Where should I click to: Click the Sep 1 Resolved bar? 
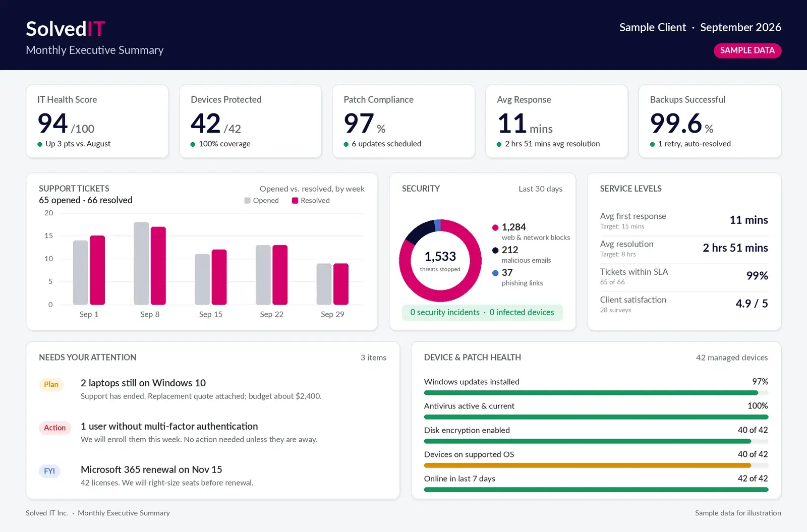(97, 270)
